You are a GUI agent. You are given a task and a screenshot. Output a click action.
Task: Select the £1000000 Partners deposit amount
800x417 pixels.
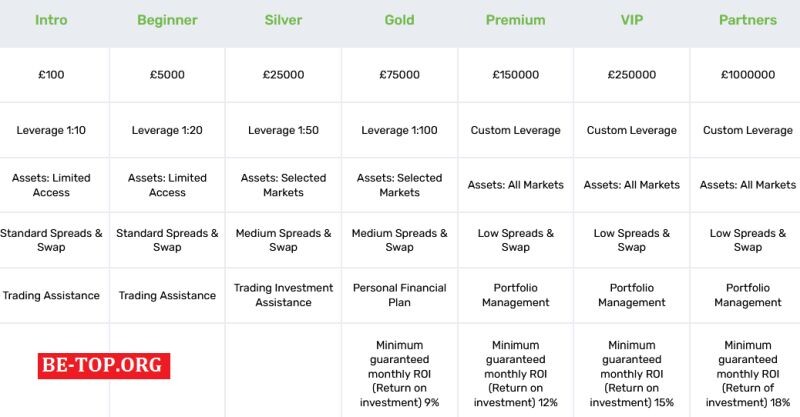(747, 75)
